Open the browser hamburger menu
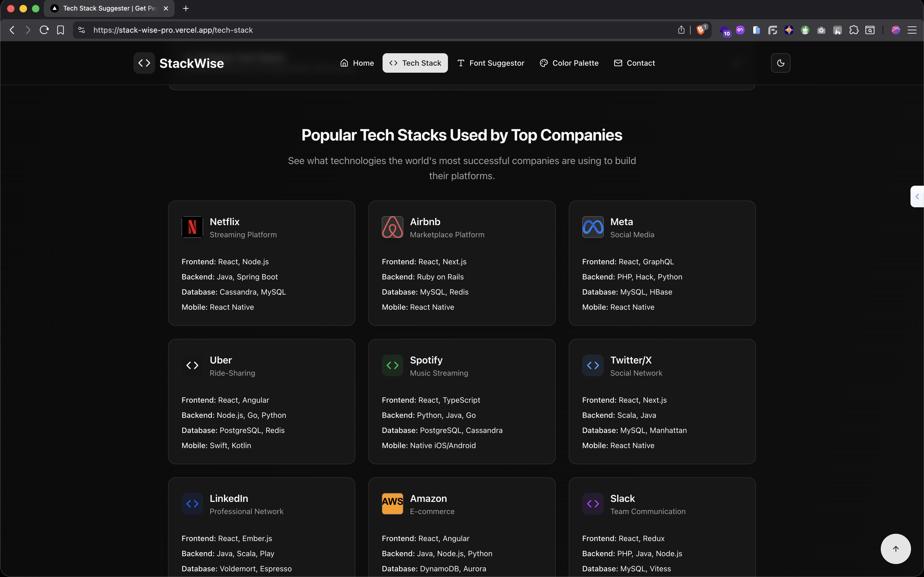924x577 pixels. click(x=912, y=30)
